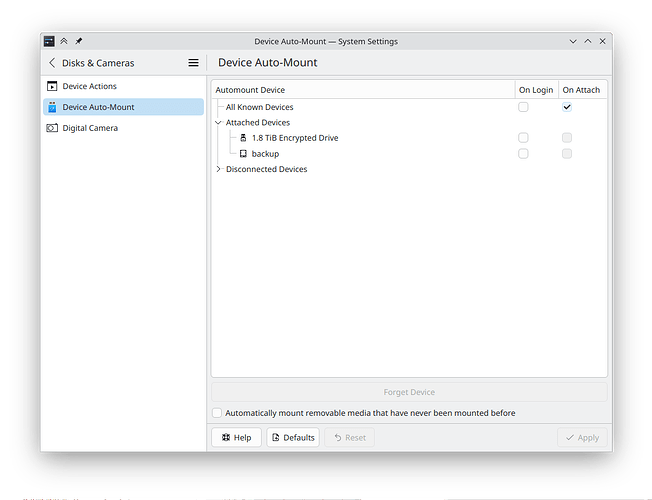The height and width of the screenshot is (500, 652).
Task: Close the System Settings window
Action: click(603, 41)
